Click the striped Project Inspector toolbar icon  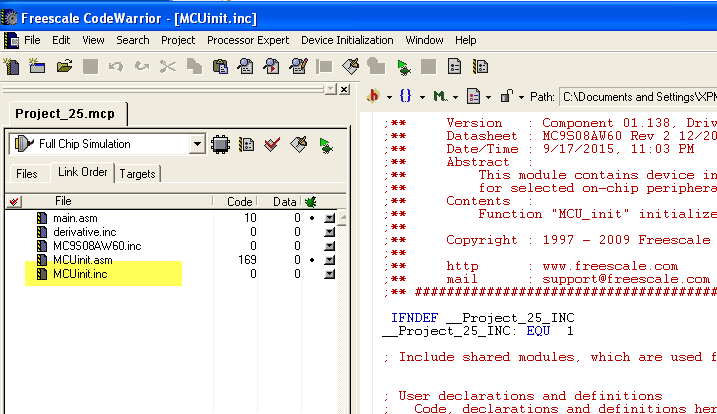480,67
